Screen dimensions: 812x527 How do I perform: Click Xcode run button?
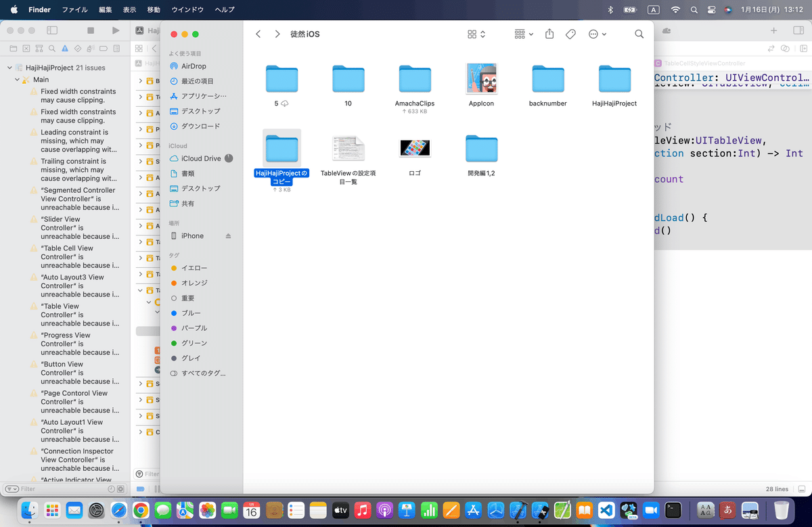116,30
